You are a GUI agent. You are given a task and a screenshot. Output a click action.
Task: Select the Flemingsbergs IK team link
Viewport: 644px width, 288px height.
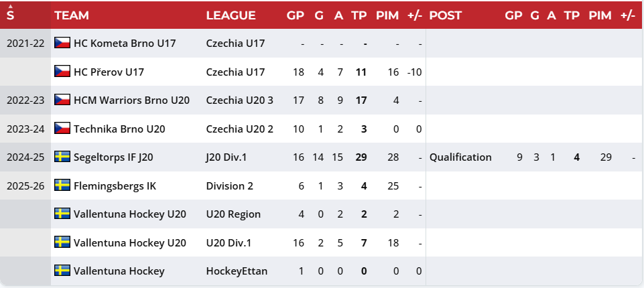pos(115,186)
